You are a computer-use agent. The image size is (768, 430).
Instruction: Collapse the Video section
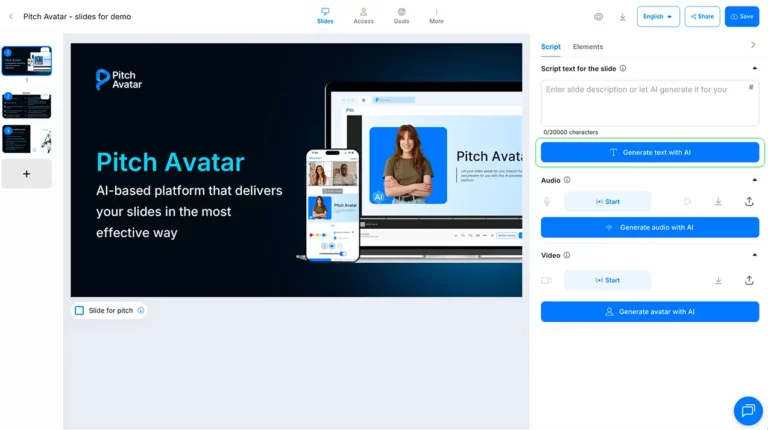tap(754, 255)
